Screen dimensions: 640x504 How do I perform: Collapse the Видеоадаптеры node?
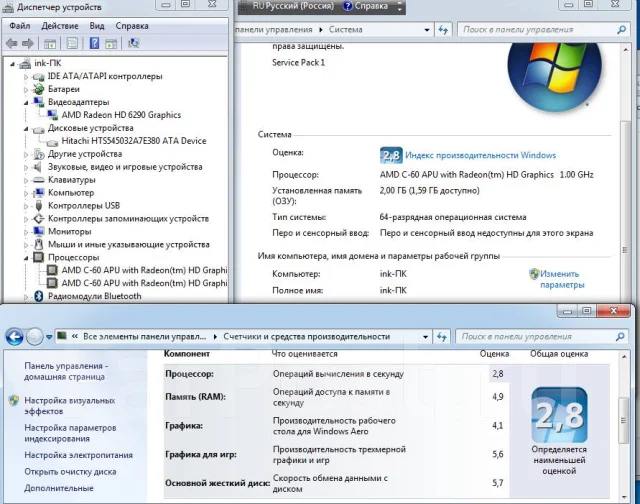point(26,102)
